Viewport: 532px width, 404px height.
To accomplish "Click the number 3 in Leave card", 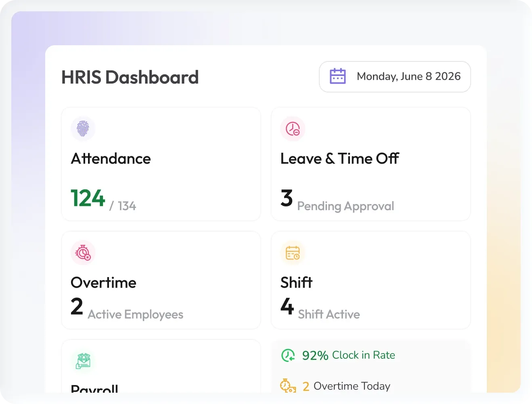I will [287, 198].
